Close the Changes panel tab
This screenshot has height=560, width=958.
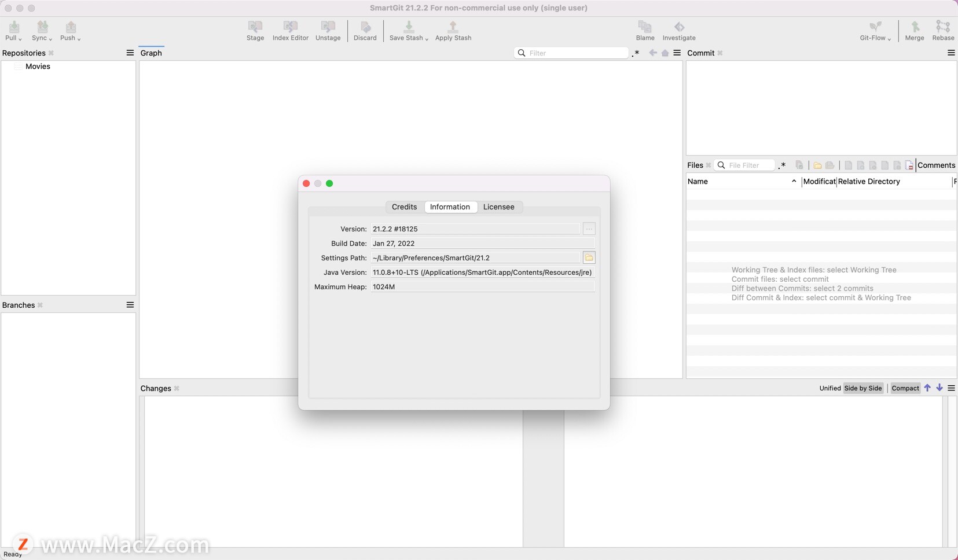click(177, 389)
